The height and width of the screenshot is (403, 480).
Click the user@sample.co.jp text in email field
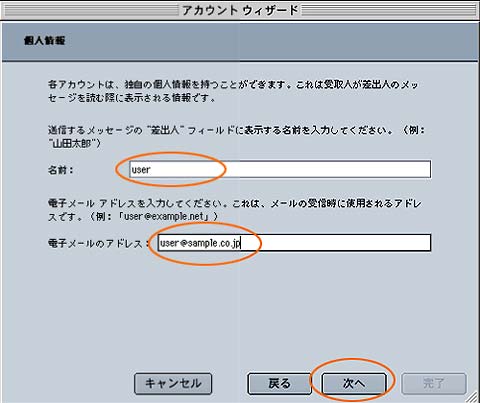[x=200, y=243]
